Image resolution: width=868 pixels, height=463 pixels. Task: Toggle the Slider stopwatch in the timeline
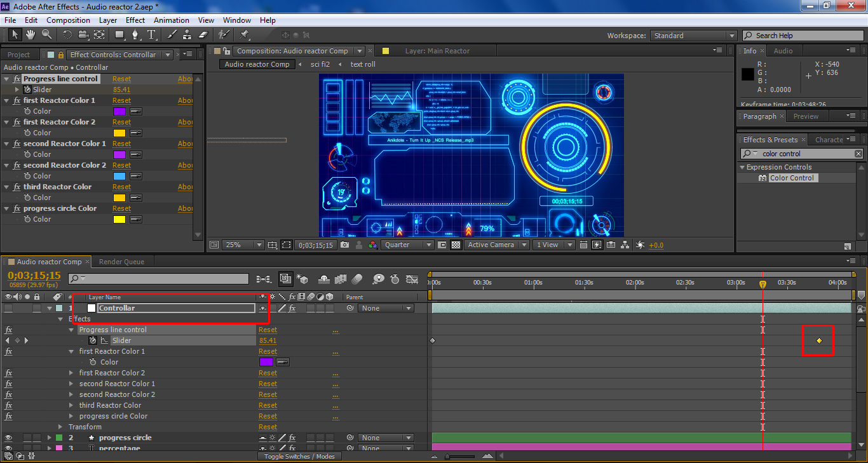(x=93, y=340)
